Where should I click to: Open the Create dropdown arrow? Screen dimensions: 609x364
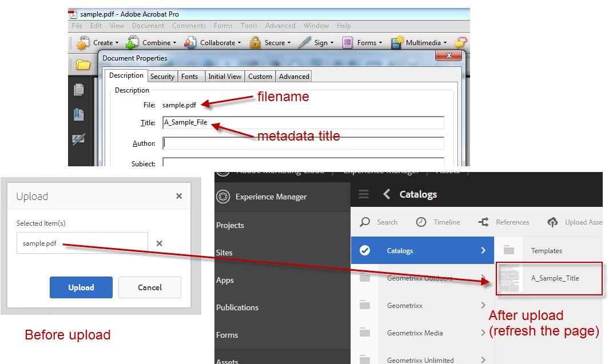[x=117, y=43]
